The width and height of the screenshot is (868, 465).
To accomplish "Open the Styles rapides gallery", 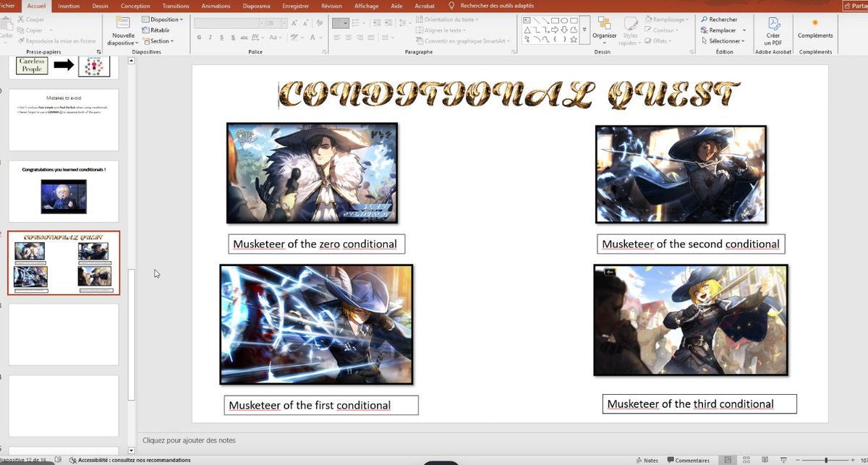I will (631, 31).
